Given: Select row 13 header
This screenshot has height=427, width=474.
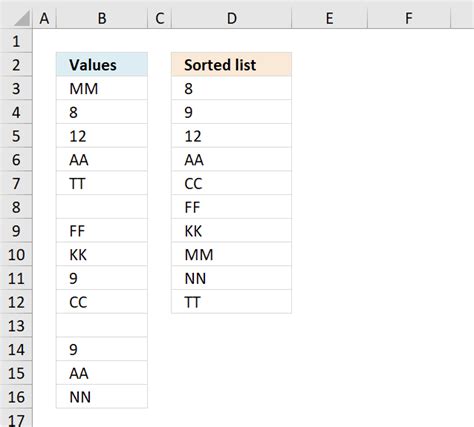Looking at the screenshot, I should (x=16, y=326).
